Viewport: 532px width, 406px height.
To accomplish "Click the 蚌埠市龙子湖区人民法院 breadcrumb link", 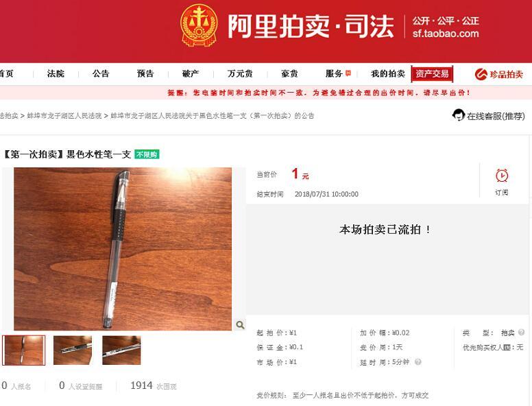I will [64, 116].
